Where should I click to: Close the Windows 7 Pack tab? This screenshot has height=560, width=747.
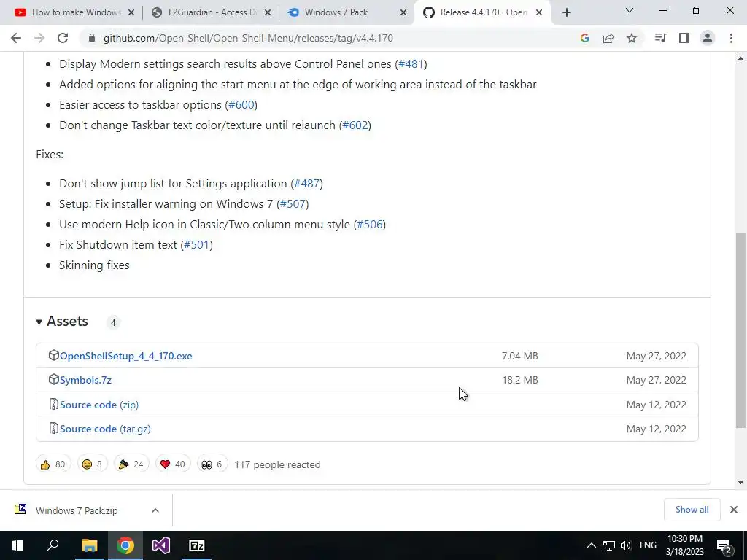pyautogui.click(x=403, y=13)
